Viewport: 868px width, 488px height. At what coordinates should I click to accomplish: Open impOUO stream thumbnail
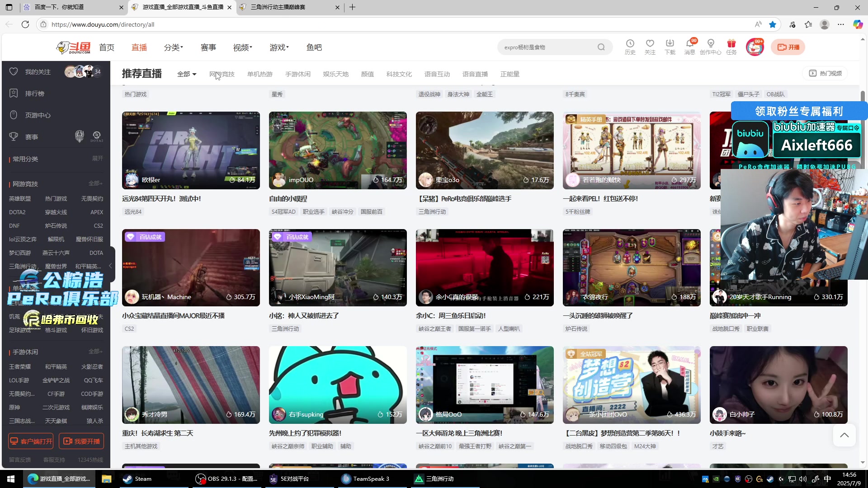point(338,150)
